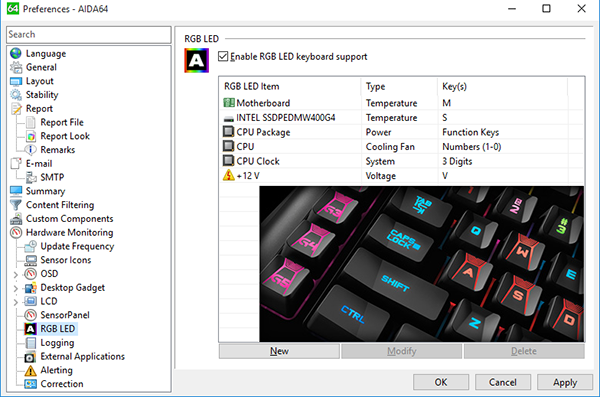Select the Motherboard row in list
The height and width of the screenshot is (397, 600).
[x=401, y=103]
